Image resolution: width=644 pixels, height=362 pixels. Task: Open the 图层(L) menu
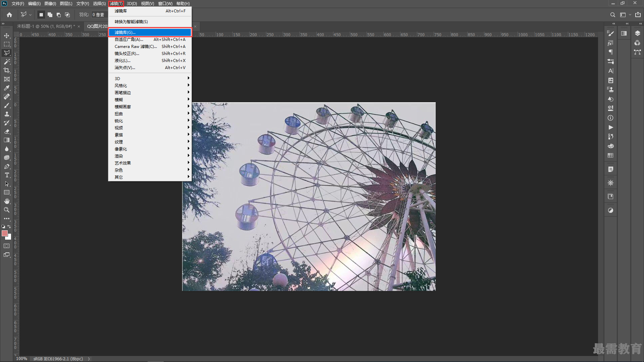[66, 4]
